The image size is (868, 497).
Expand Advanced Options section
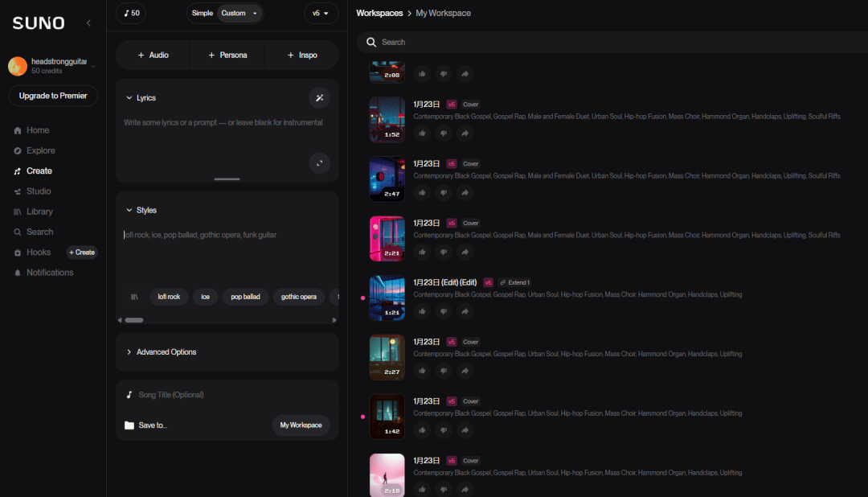[166, 352]
